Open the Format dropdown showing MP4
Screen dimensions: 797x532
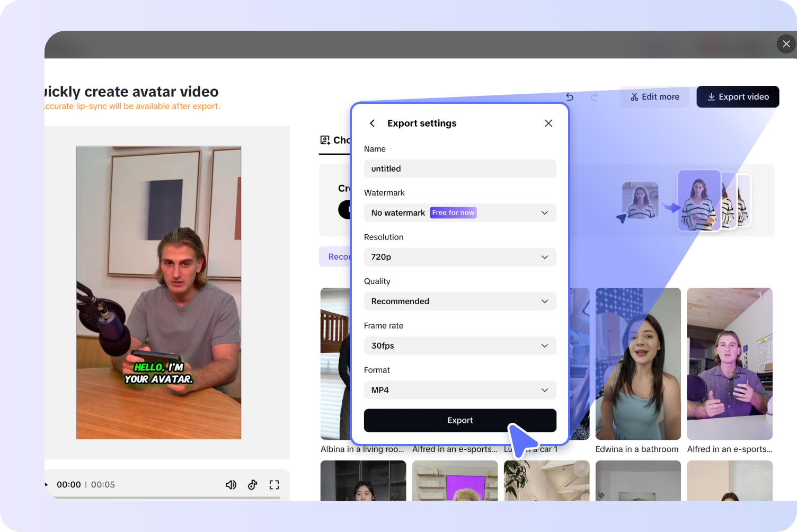[x=459, y=390]
